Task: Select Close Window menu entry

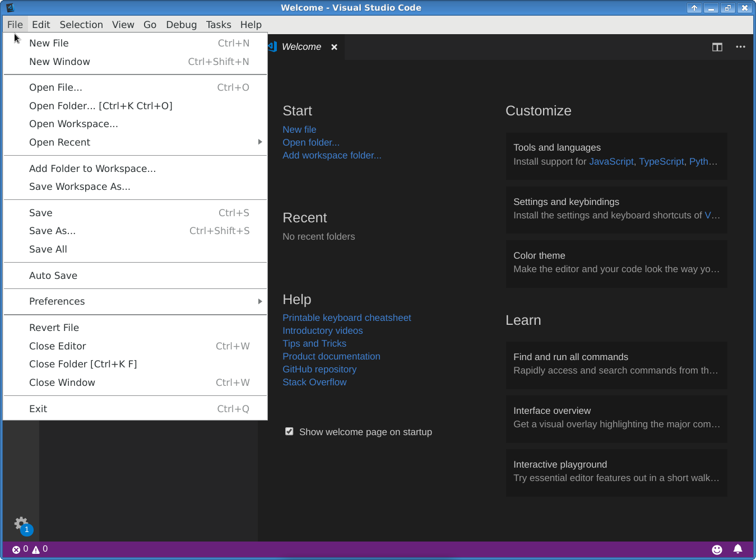Action: (135, 382)
